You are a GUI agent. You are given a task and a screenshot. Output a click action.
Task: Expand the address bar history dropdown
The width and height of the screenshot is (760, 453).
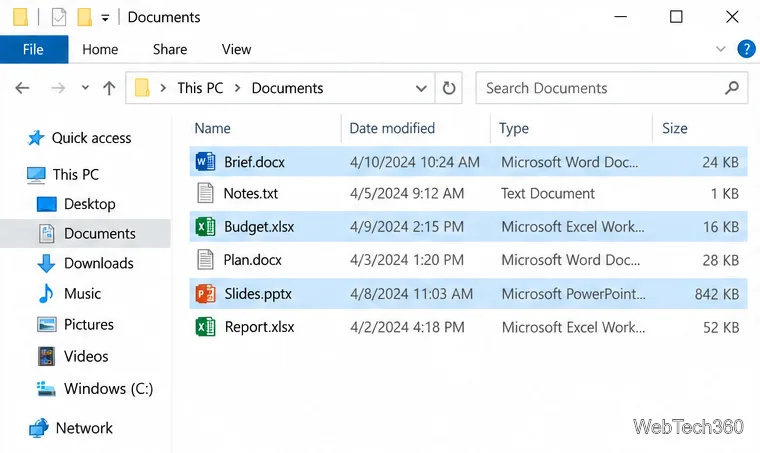click(421, 88)
